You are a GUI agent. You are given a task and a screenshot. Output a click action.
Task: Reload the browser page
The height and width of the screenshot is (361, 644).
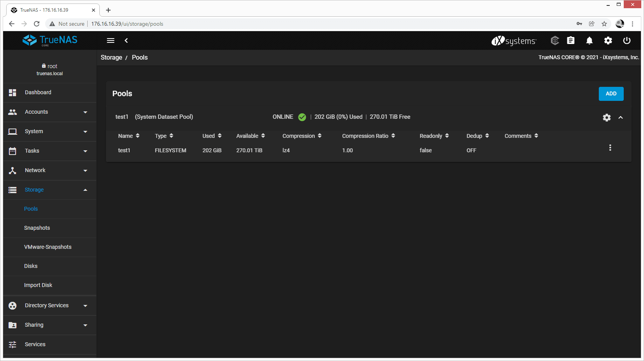pyautogui.click(x=37, y=24)
